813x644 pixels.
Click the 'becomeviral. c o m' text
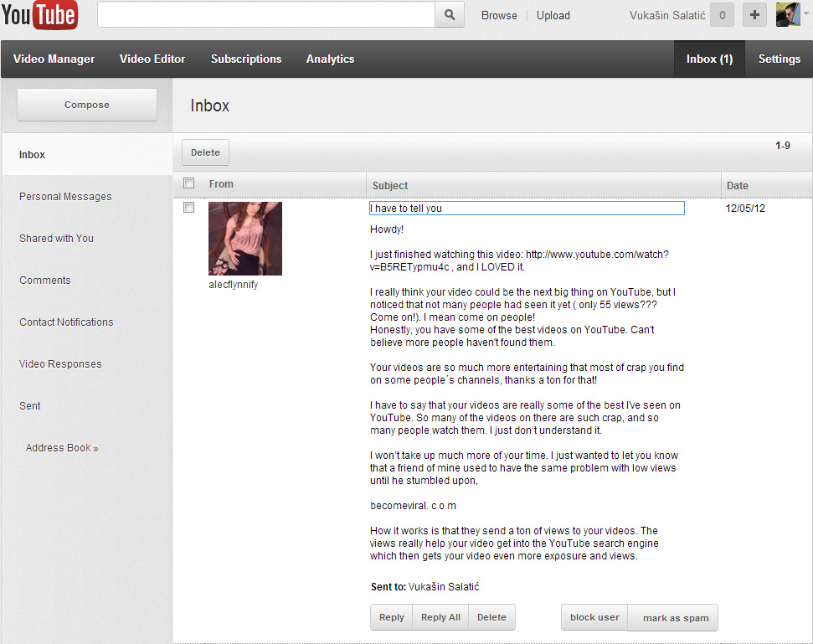point(414,506)
